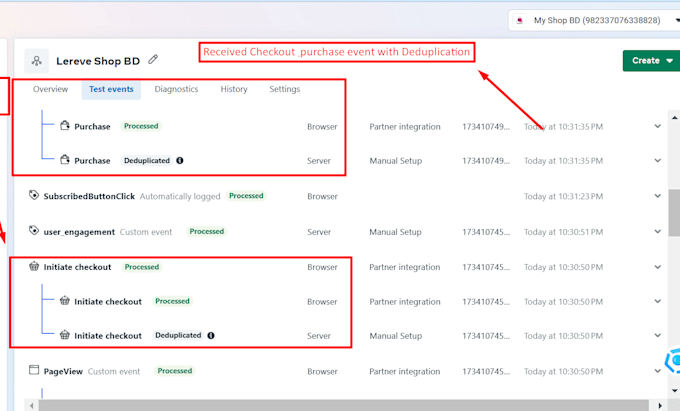
Task: Expand PageView row details chevron
Action: tap(657, 371)
